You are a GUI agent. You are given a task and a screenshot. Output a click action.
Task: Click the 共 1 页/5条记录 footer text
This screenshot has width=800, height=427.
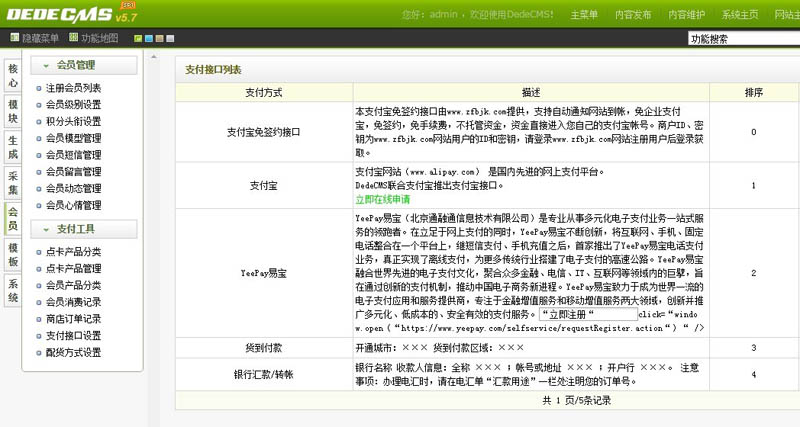(577, 400)
